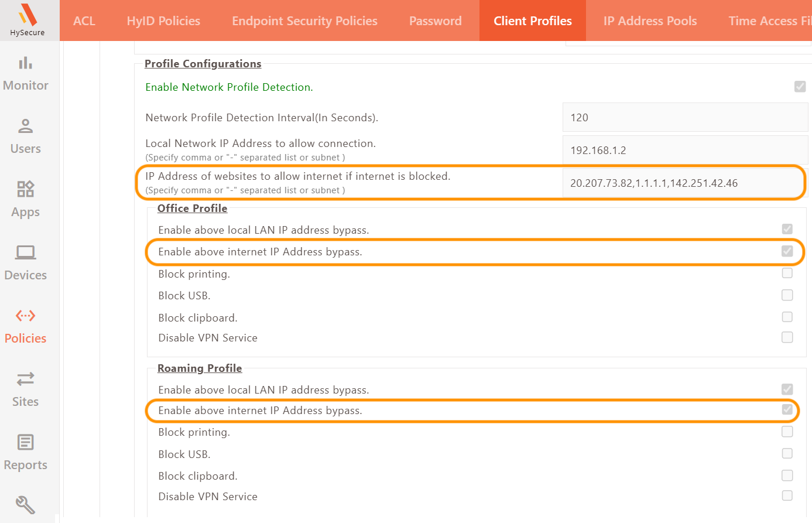The image size is (812, 523).
Task: Toggle Block printing in Office Profile
Action: click(x=787, y=273)
